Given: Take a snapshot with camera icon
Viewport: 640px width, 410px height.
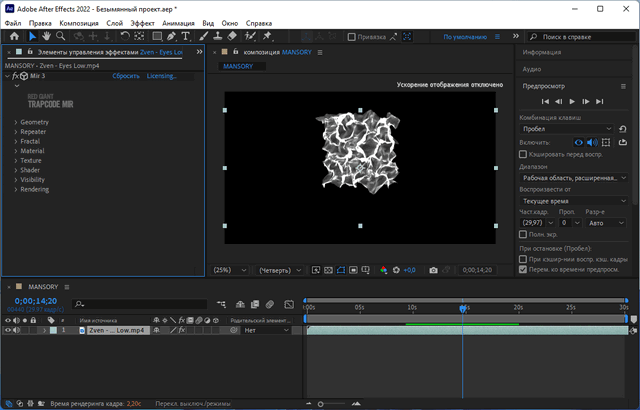Looking at the screenshot, I should 433,270.
